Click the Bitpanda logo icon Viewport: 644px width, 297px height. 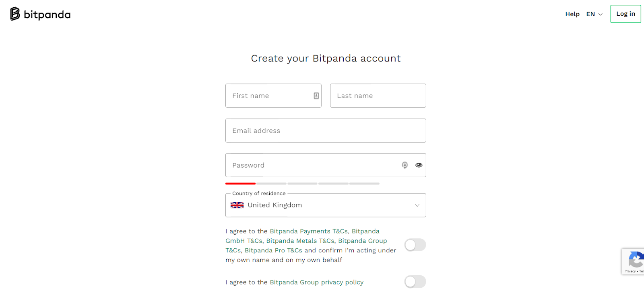[15, 14]
